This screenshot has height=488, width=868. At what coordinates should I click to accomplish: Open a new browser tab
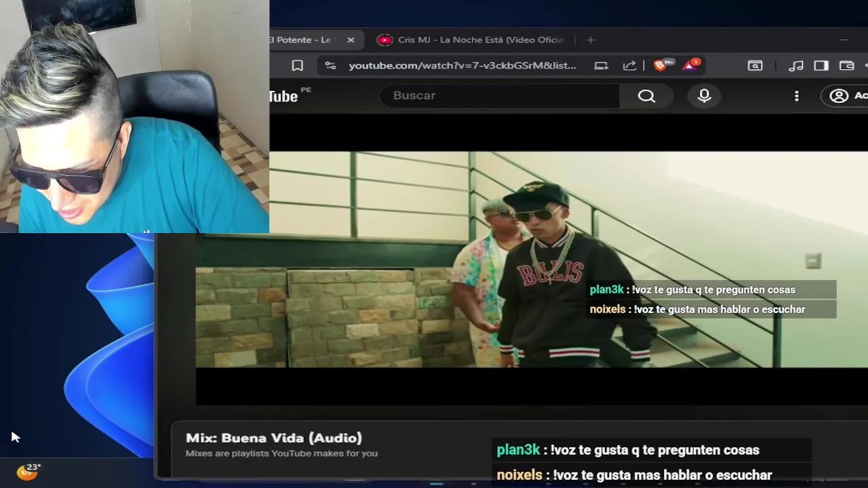pyautogui.click(x=591, y=40)
